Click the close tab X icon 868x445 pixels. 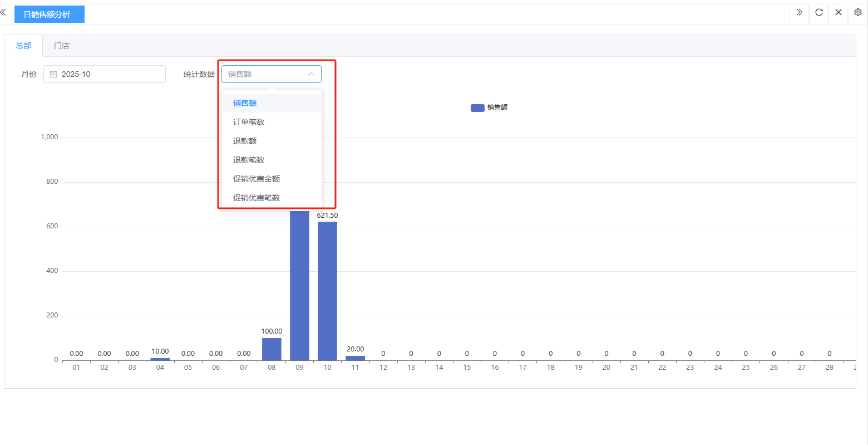click(x=838, y=12)
